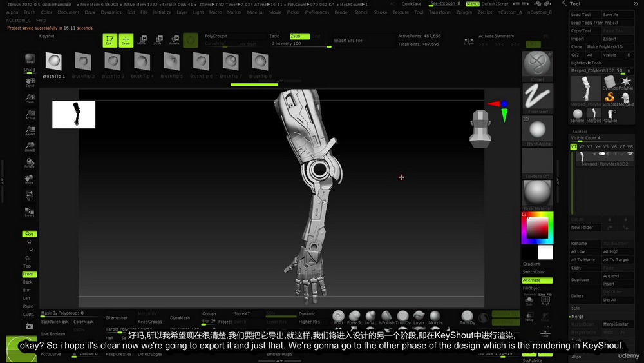Open the Document menu

coord(68,12)
